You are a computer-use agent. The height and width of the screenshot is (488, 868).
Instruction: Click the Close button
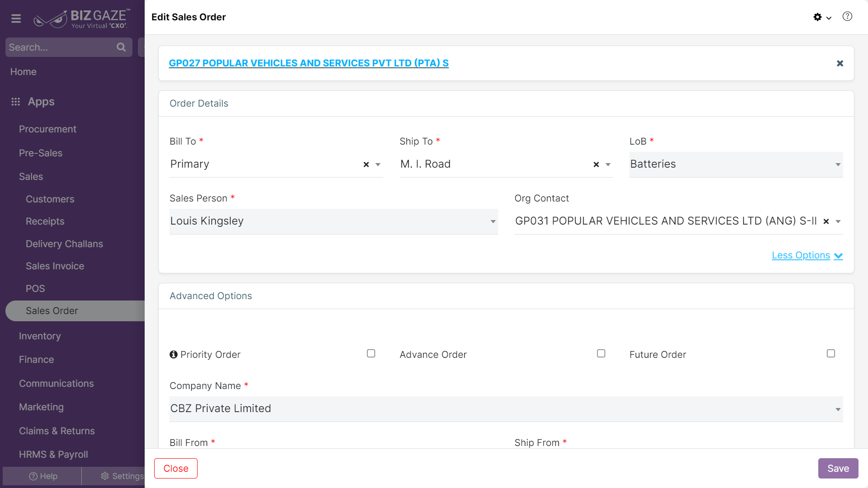[x=176, y=469]
